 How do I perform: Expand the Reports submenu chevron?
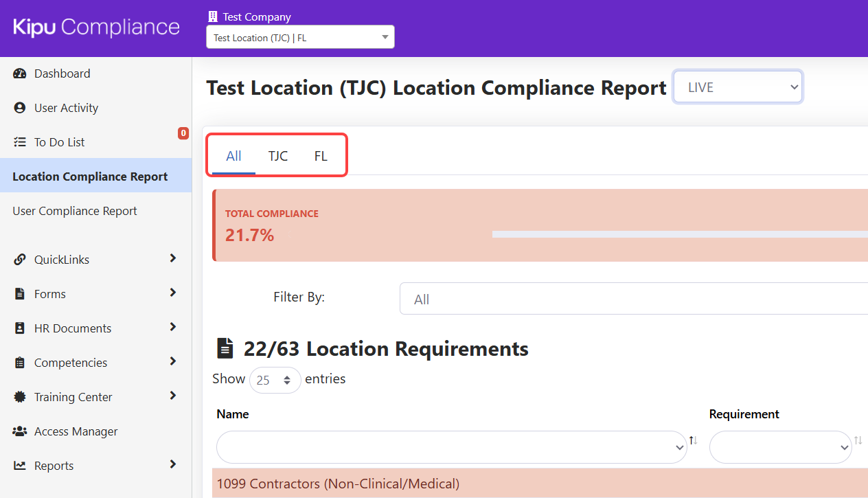click(x=172, y=464)
